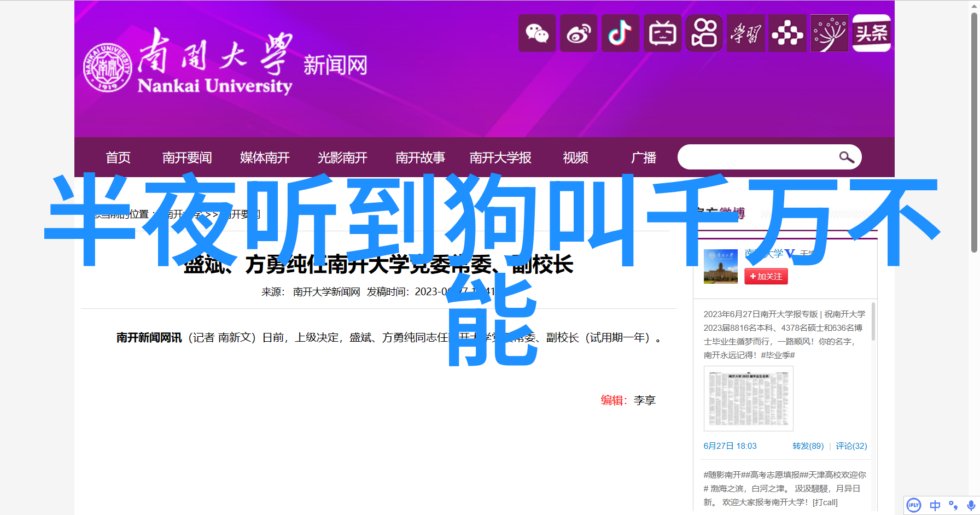Open the 头条 (Toutiao) icon
This screenshot has height=515, width=980.
[872, 33]
